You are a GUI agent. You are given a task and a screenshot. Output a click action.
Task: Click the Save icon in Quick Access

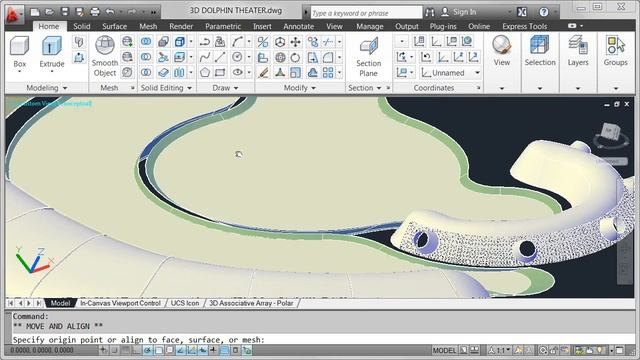tap(64, 12)
